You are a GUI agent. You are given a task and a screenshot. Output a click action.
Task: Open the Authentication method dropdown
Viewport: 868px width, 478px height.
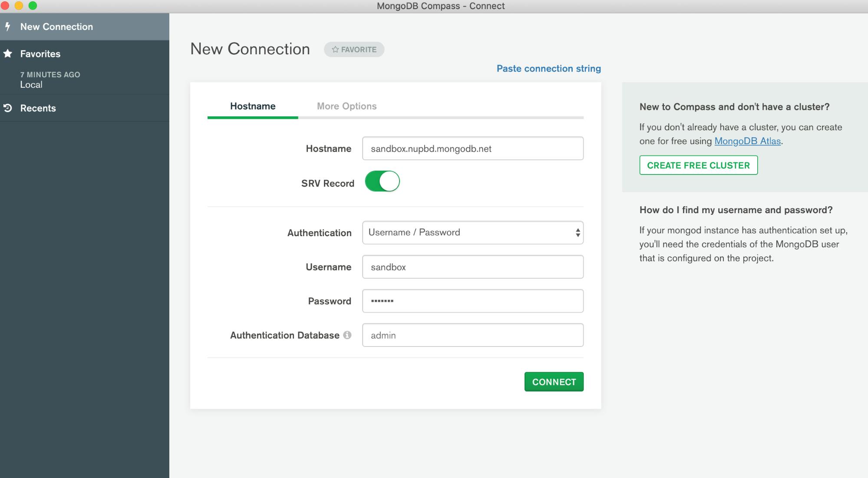(x=473, y=232)
